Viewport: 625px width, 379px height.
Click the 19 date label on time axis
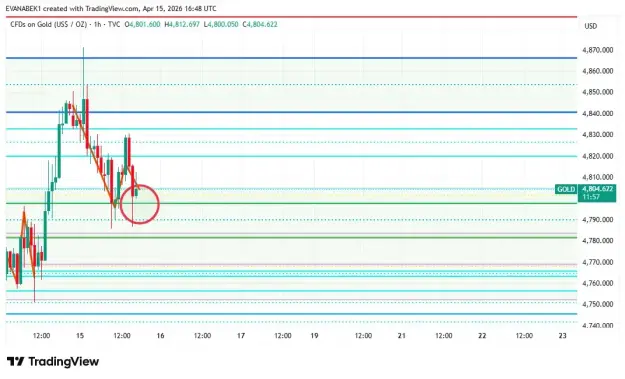[x=314, y=336]
